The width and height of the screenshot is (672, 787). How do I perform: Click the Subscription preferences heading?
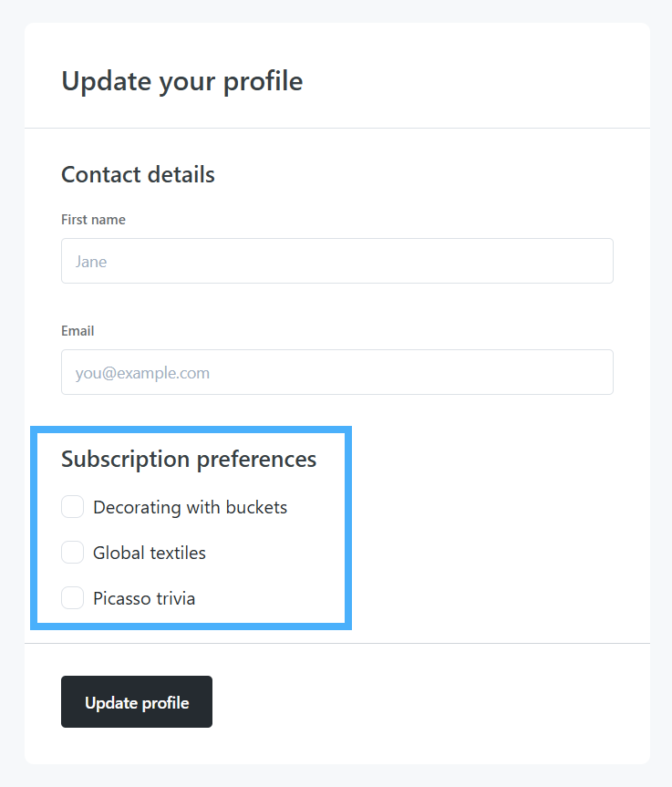[x=189, y=459]
